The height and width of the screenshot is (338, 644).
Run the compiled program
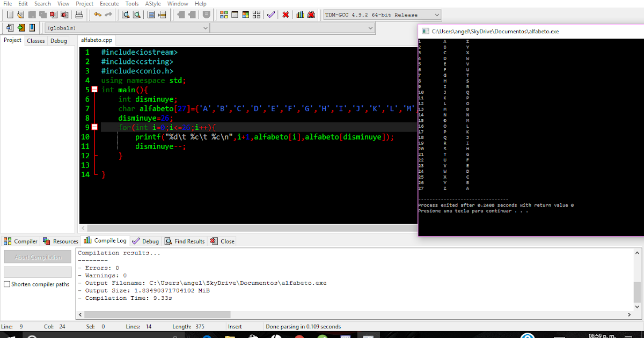[x=235, y=14]
